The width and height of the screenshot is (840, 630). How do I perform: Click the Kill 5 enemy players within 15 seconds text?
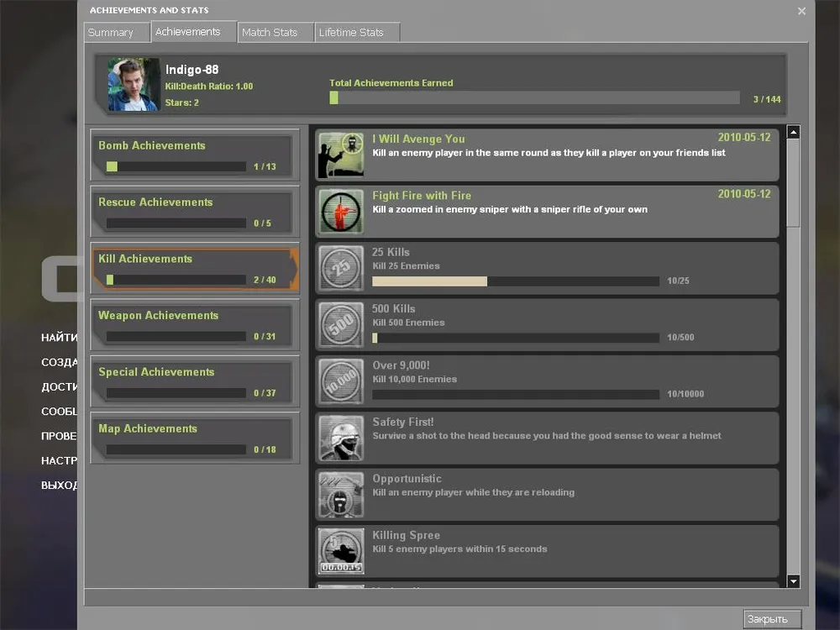(459, 549)
